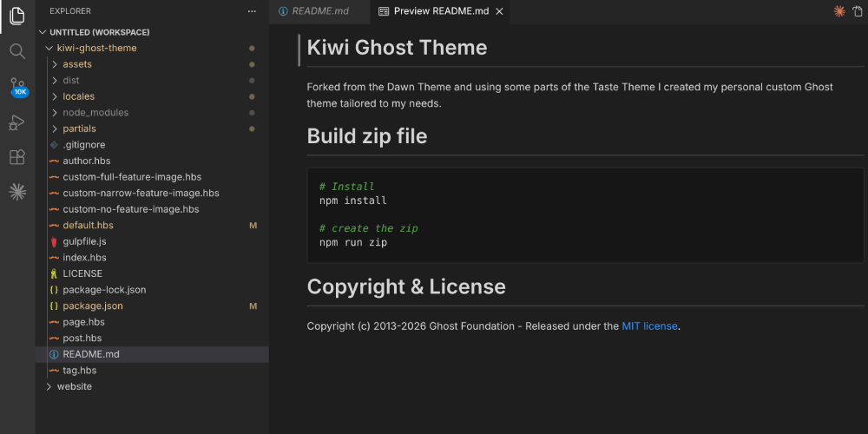
Task: Open Source Control view with 10K badge
Action: (x=17, y=87)
